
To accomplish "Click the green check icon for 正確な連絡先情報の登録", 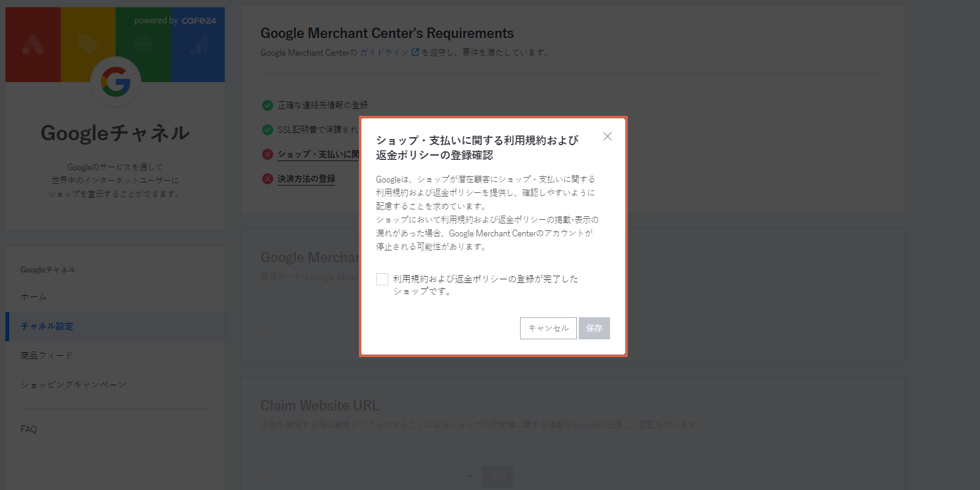I will pos(268,105).
